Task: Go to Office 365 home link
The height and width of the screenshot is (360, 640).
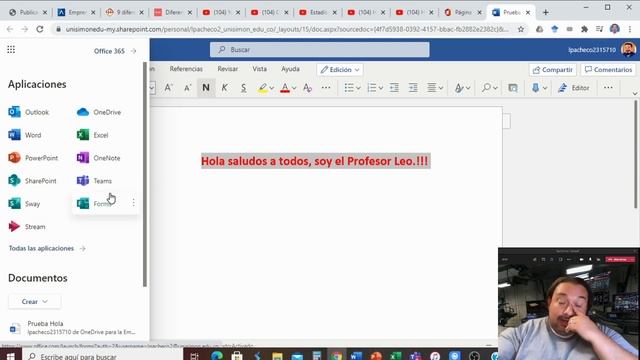Action: 115,51
